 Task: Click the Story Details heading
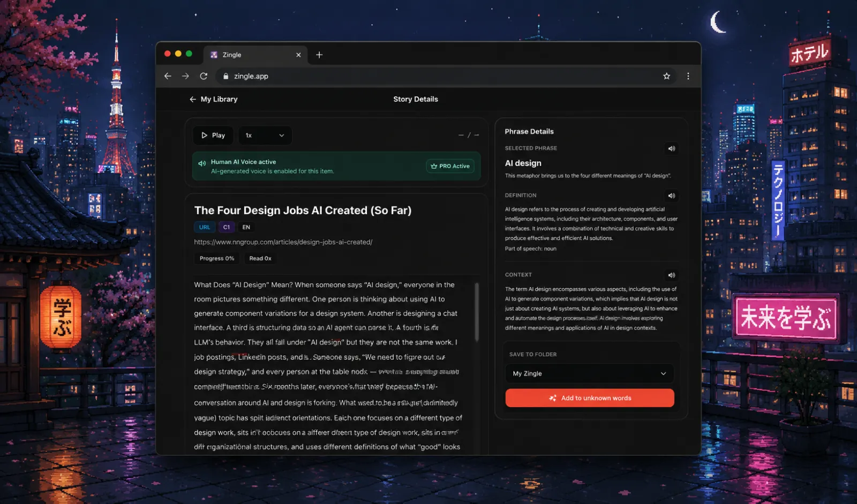pos(416,99)
